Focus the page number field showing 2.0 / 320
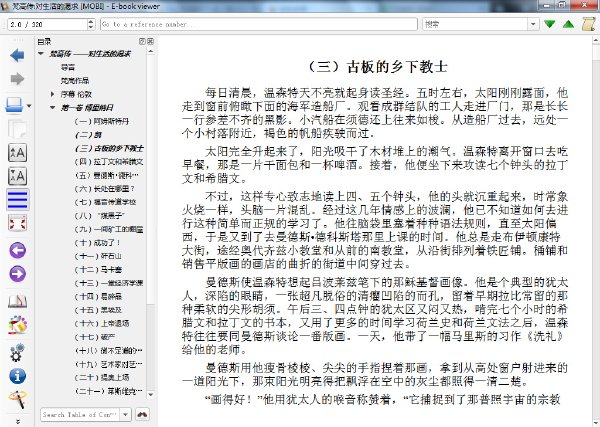 [x=47, y=24]
